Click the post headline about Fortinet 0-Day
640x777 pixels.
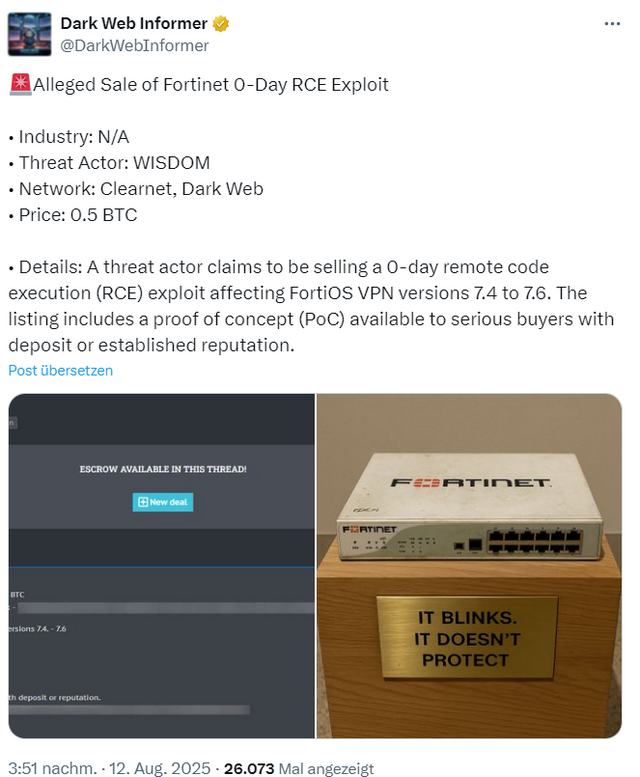point(211,85)
